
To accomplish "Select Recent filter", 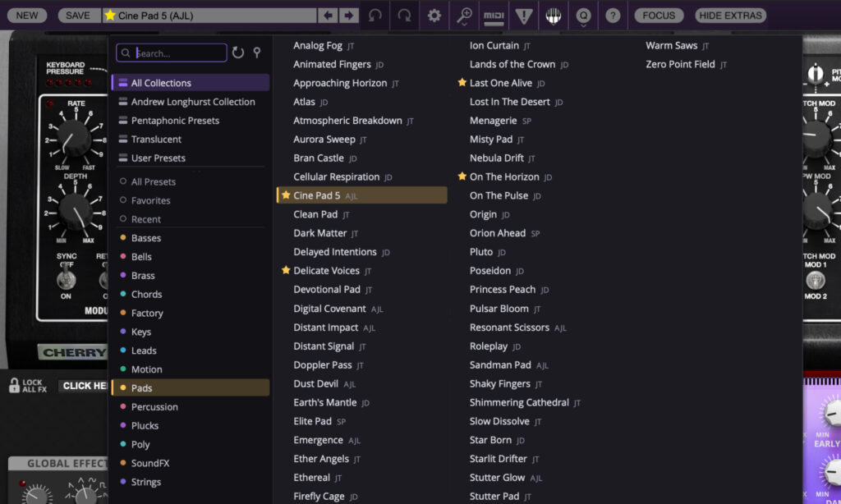I will 146,219.
